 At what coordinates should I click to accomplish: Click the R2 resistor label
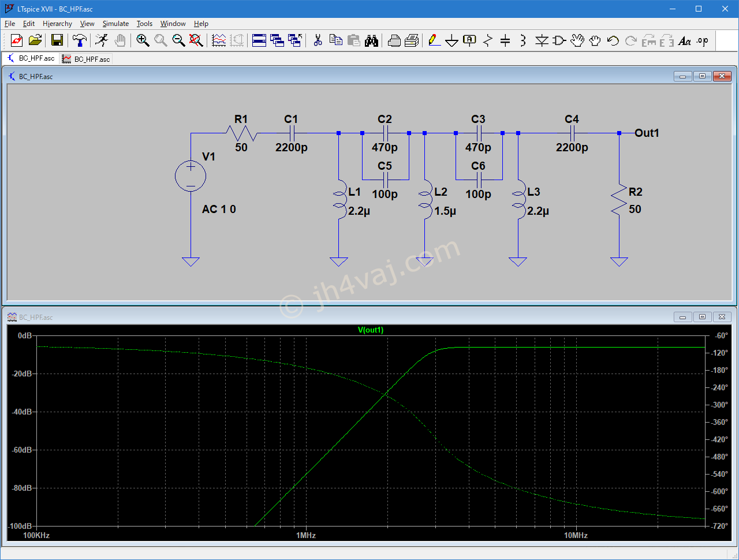(636, 192)
